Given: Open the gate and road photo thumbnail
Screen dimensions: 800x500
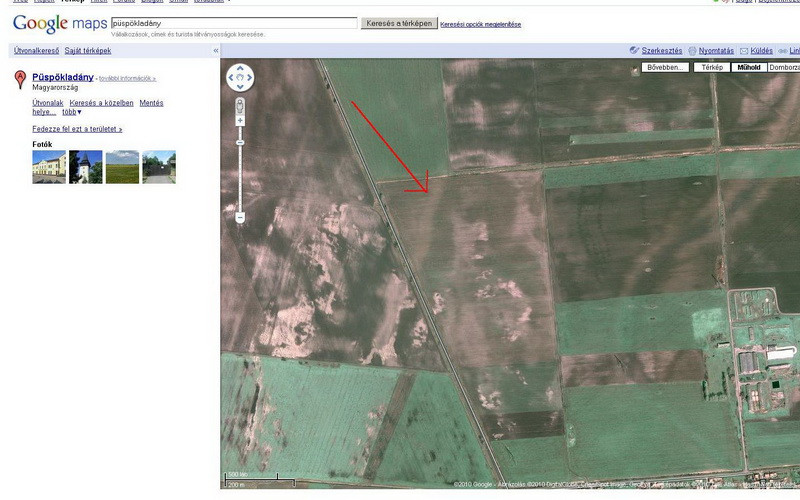Looking at the screenshot, I should (x=159, y=167).
